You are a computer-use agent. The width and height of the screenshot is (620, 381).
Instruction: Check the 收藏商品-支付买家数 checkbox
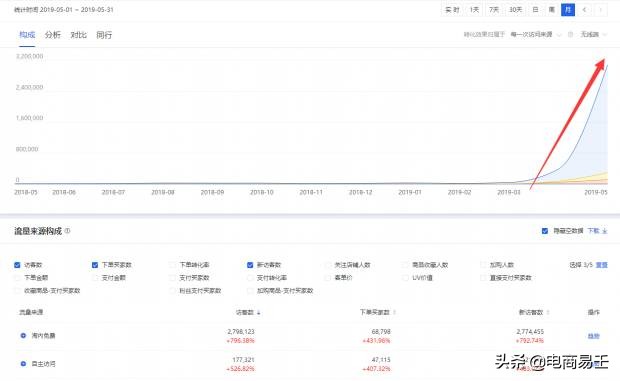(x=17, y=291)
